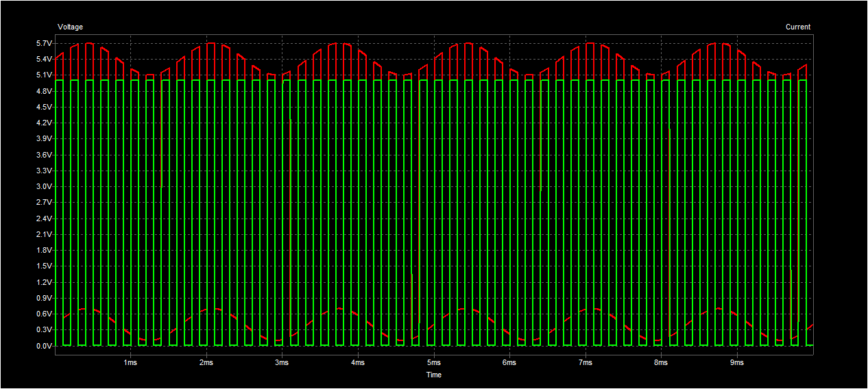Click the 3ms time marker
Screen dimensions: 868x389
tap(282, 362)
